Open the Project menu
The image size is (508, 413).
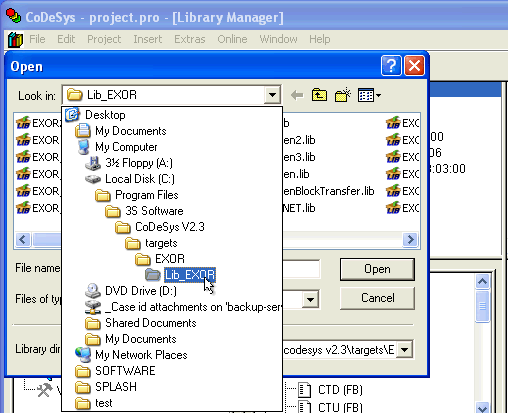pyautogui.click(x=104, y=39)
